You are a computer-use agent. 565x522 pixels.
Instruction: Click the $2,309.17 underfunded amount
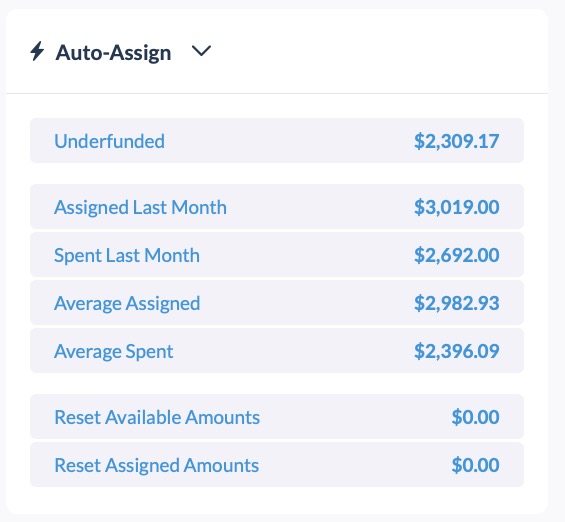(456, 141)
